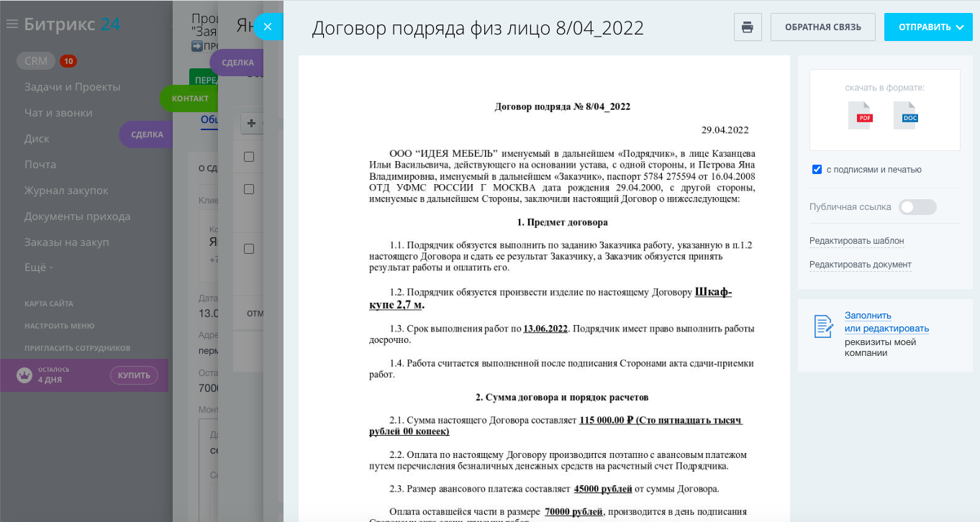Open 'Журнал закупок' menu item
980x522 pixels.
pos(66,191)
